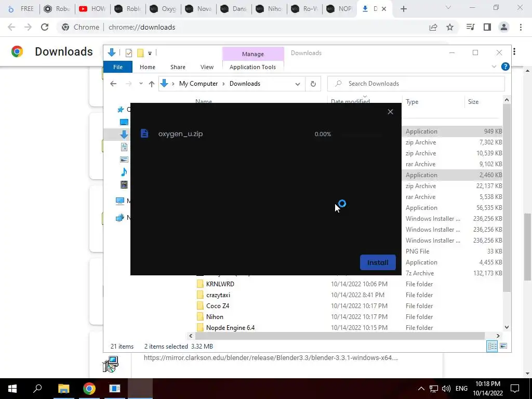Refresh the Downloads folder view
Viewport: 532px width, 399px height.
point(313,84)
